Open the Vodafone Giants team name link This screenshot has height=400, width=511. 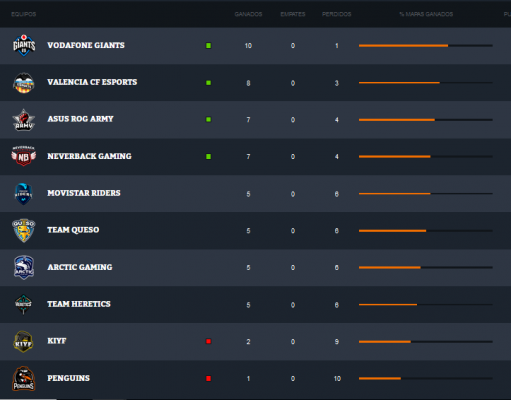point(86,45)
